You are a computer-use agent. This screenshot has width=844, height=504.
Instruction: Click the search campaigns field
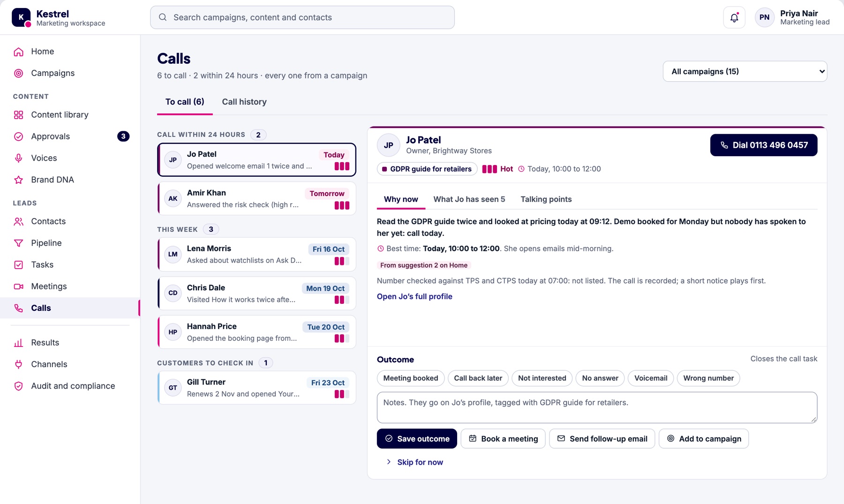pos(302,17)
